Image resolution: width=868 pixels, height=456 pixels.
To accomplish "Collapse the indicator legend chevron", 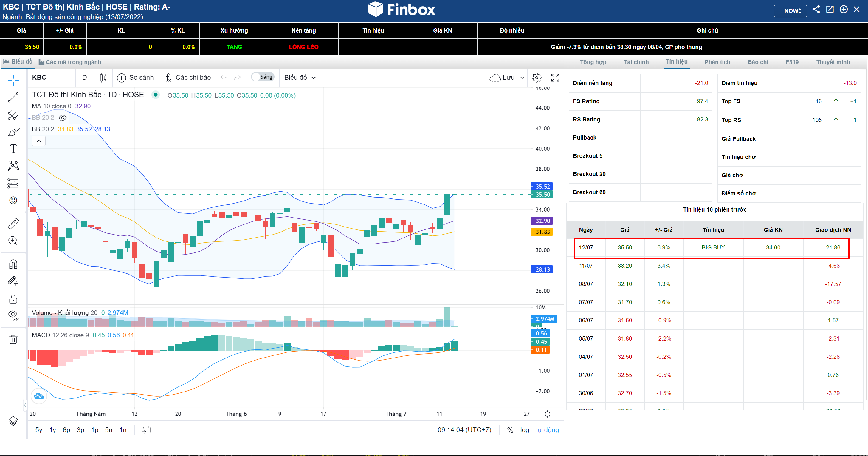I will (x=39, y=141).
